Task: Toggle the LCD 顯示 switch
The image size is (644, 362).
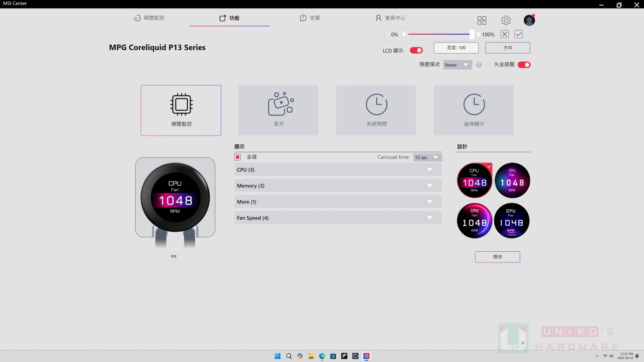Action: click(x=416, y=51)
